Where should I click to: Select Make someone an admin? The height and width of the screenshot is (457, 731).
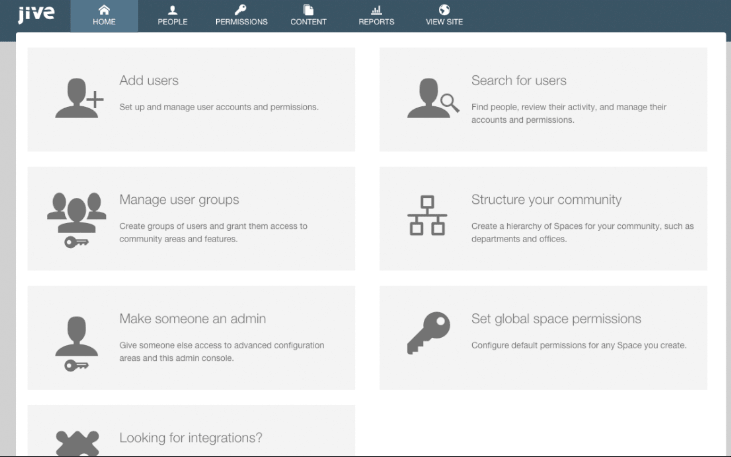click(193, 319)
